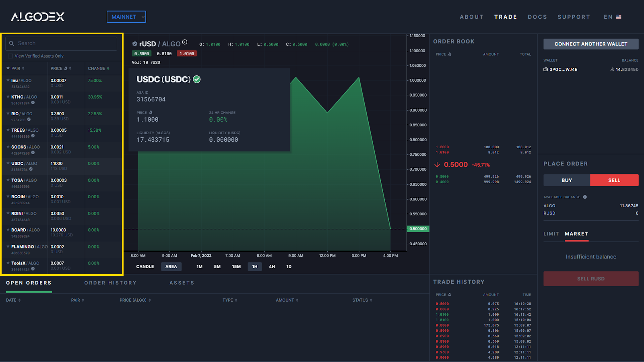Open the MAINNET network dropdown

[x=126, y=17]
